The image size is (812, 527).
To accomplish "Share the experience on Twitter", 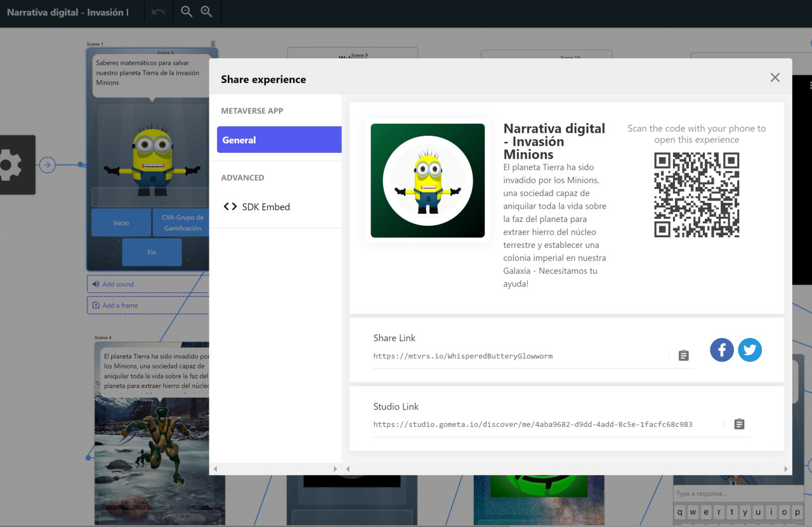I will click(x=750, y=350).
